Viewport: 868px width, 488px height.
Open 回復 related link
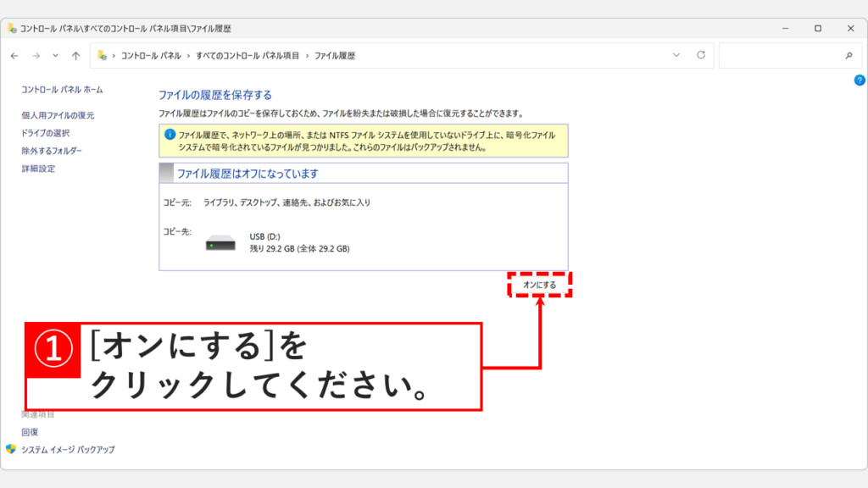(30, 431)
